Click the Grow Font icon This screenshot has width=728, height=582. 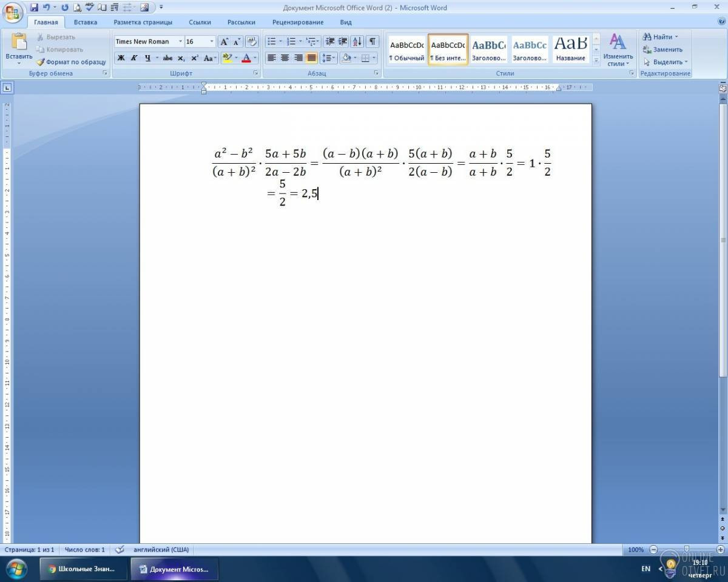pyautogui.click(x=224, y=42)
